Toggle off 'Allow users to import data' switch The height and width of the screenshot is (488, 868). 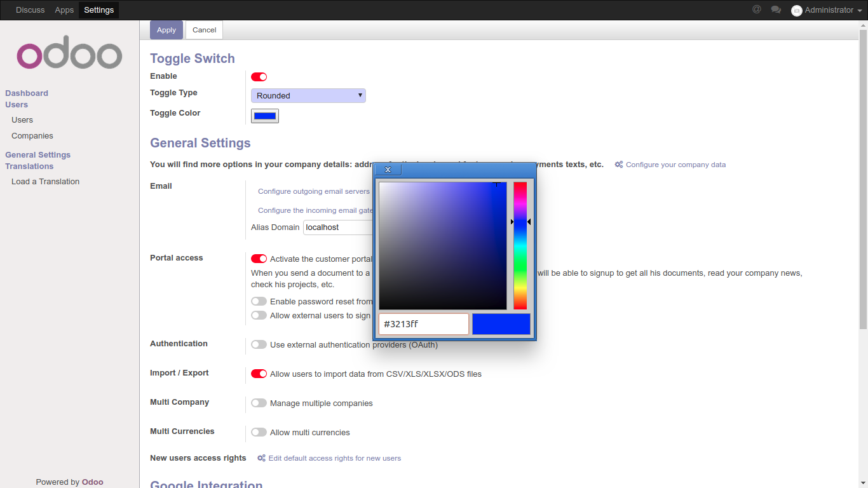pyautogui.click(x=259, y=374)
